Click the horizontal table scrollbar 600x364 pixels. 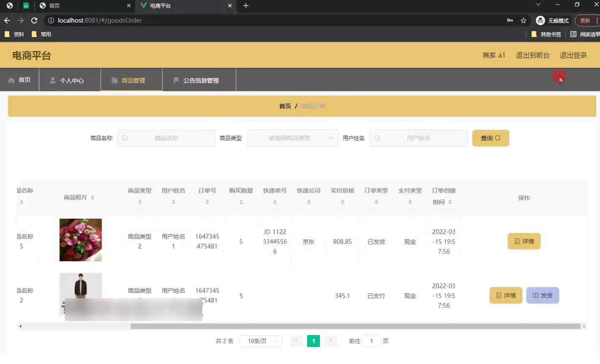point(355,326)
